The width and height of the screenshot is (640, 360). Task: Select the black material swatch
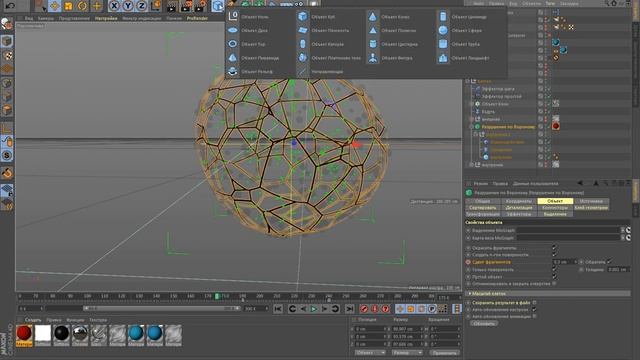(x=62, y=336)
